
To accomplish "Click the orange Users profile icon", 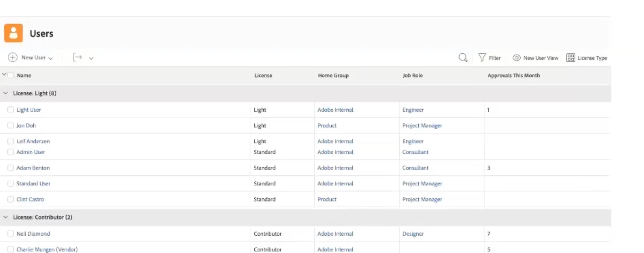I will [x=13, y=33].
